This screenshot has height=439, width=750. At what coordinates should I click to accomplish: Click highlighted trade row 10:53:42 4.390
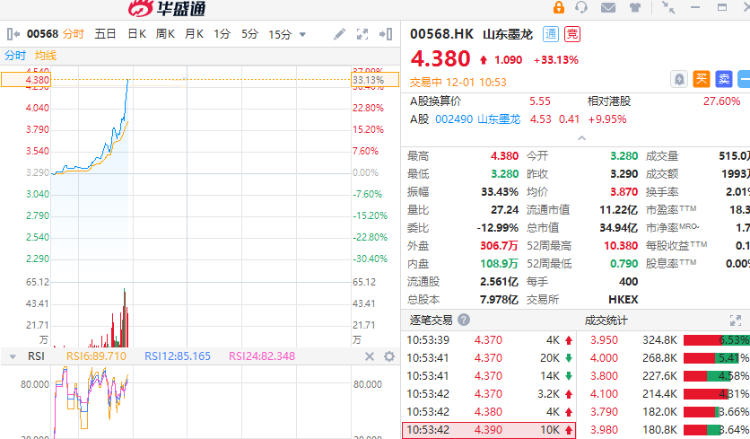tap(489, 430)
